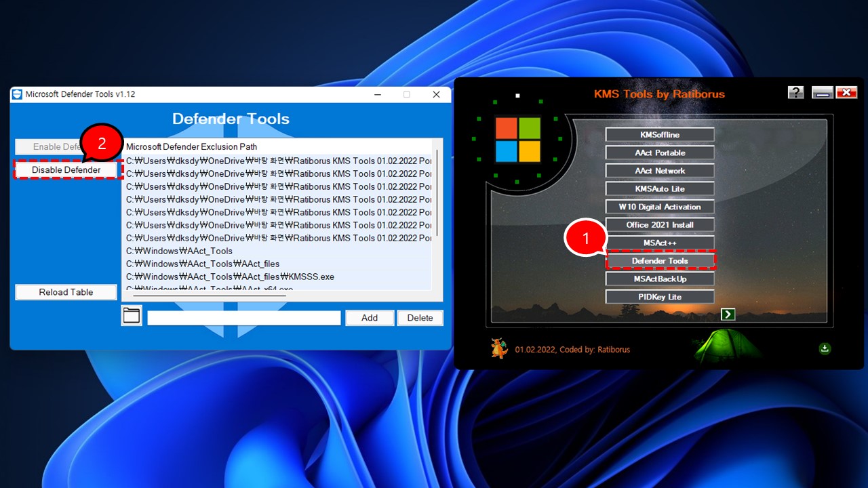Viewport: 868px width, 488px height.
Task: Click the exclusion list vertical scrollbar
Action: tap(437, 193)
